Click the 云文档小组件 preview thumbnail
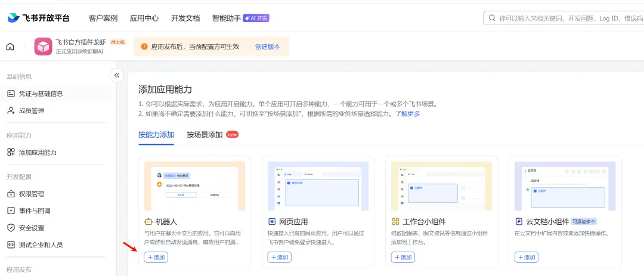This screenshot has width=644, height=276. (565, 186)
